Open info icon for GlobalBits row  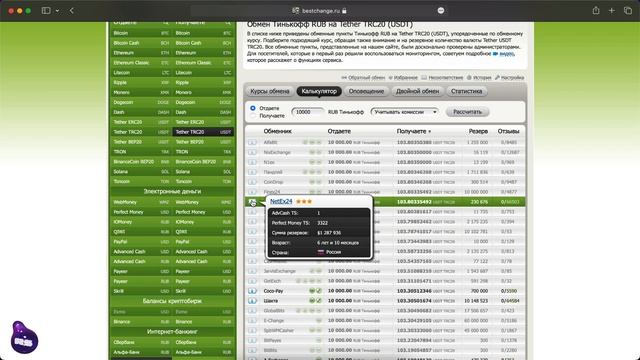[252, 311]
